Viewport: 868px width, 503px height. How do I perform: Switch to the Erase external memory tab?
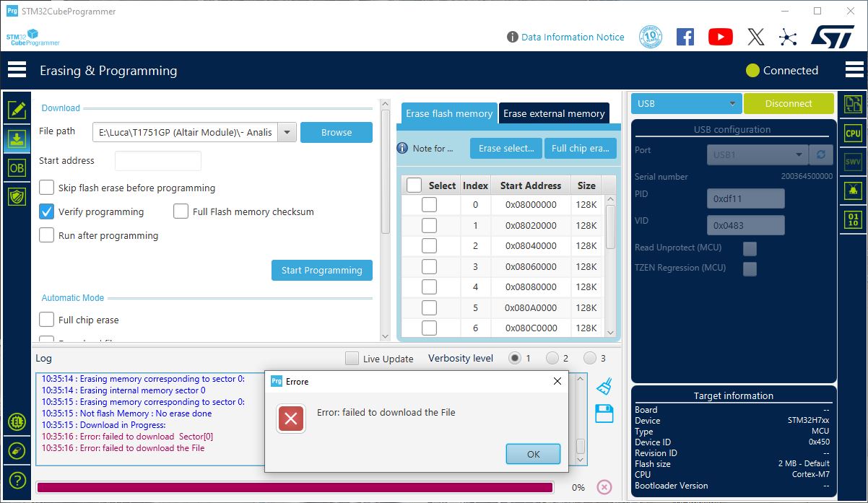pyautogui.click(x=554, y=113)
